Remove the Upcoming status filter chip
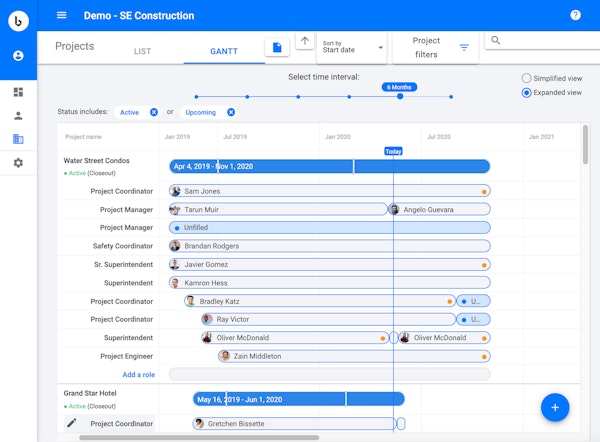 [231, 112]
